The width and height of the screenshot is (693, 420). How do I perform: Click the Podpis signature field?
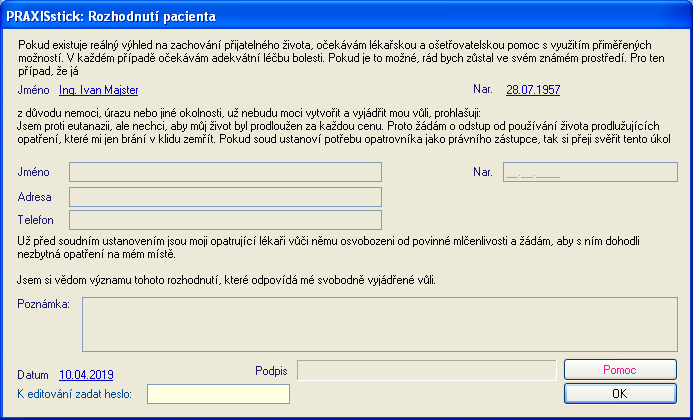[427, 371]
